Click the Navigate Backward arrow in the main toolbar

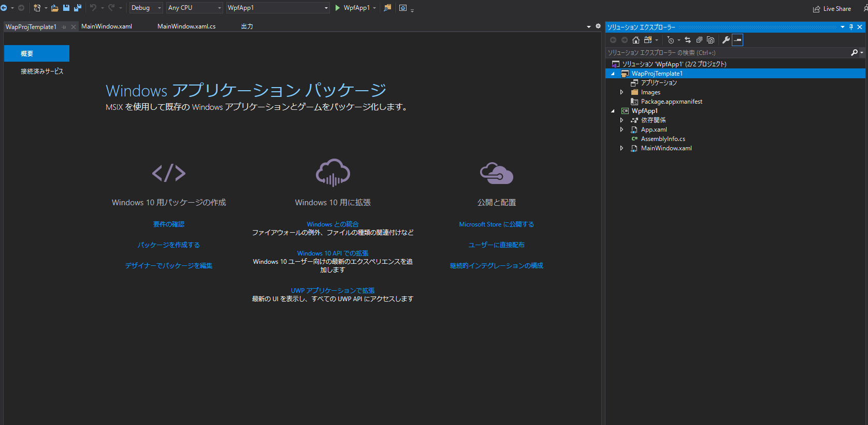4,8
